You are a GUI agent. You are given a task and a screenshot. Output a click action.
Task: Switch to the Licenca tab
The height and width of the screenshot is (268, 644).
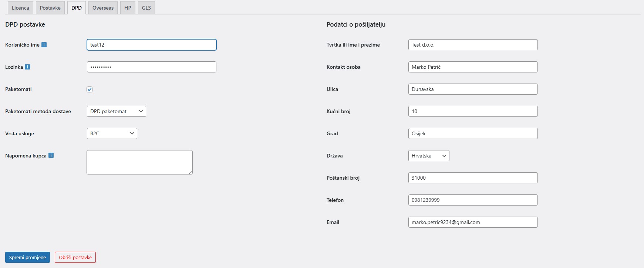pos(20,8)
